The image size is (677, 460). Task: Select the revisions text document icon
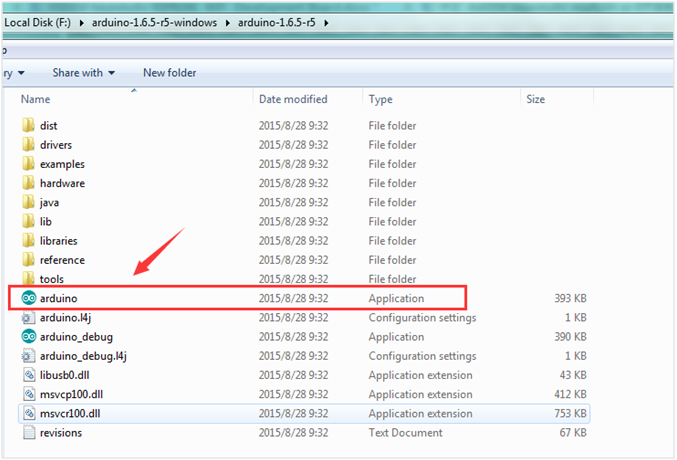click(x=29, y=432)
